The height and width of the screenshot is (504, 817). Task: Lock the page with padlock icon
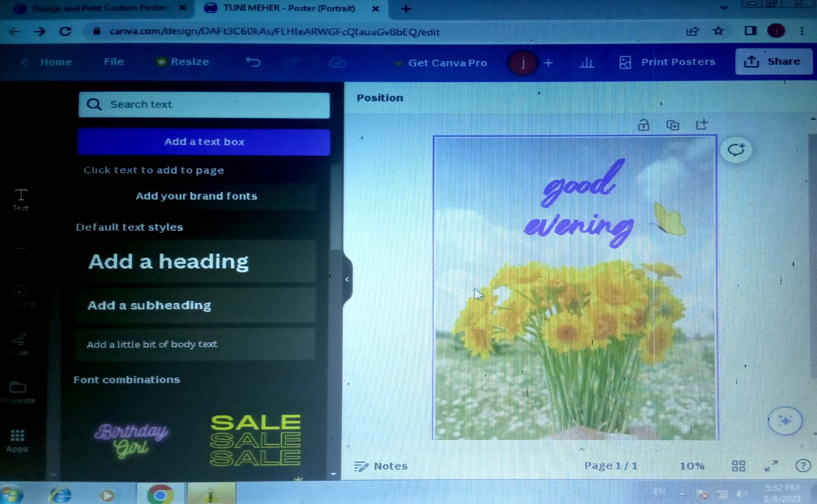click(643, 126)
